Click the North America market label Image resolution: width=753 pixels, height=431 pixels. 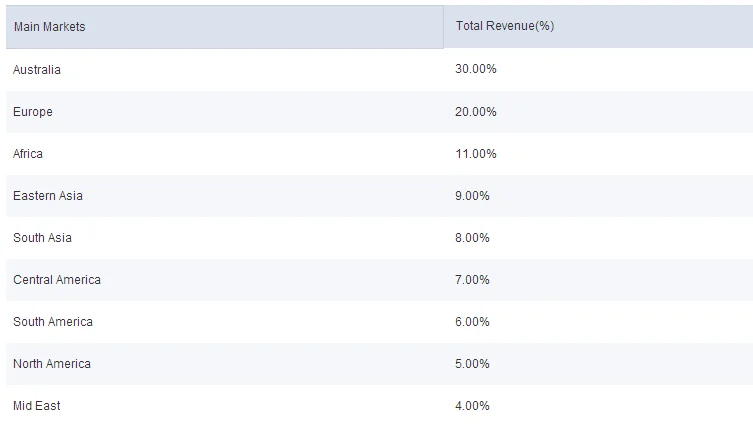point(52,364)
